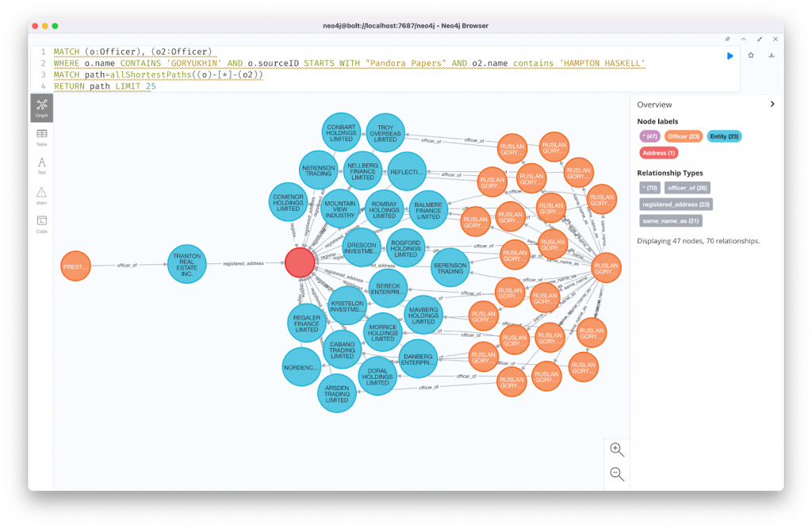Pin the query result frame
Viewport: 812px width, 528px height.
click(x=726, y=39)
